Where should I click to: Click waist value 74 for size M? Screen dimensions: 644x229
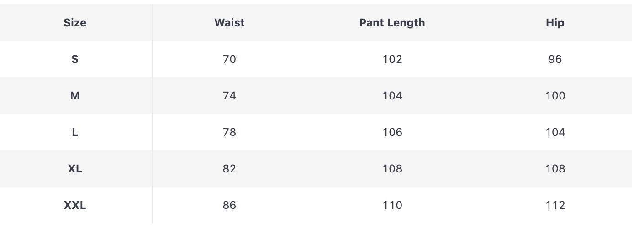tap(229, 96)
